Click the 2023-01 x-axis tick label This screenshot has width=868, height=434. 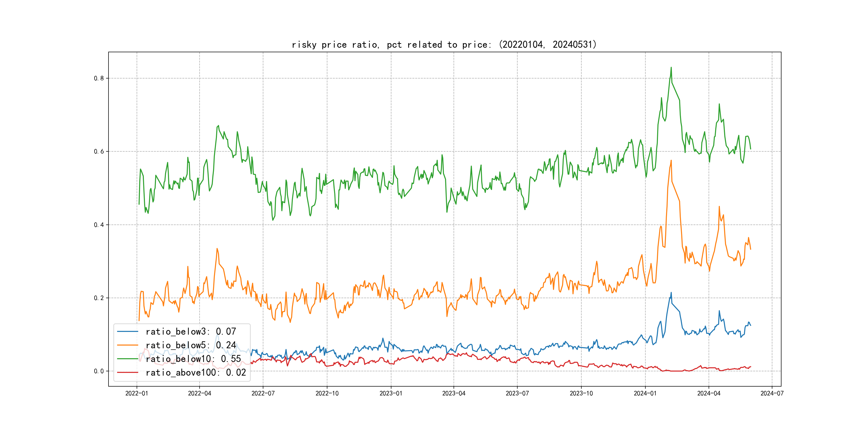tap(391, 393)
